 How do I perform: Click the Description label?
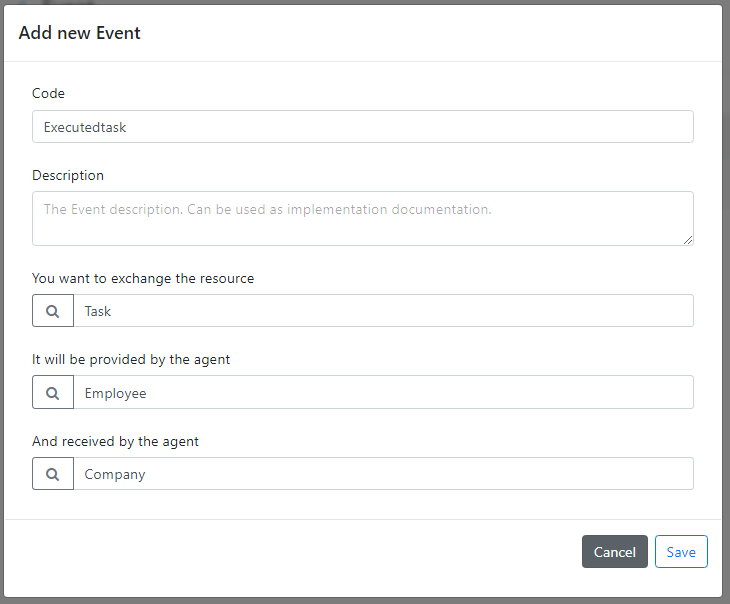(68, 176)
